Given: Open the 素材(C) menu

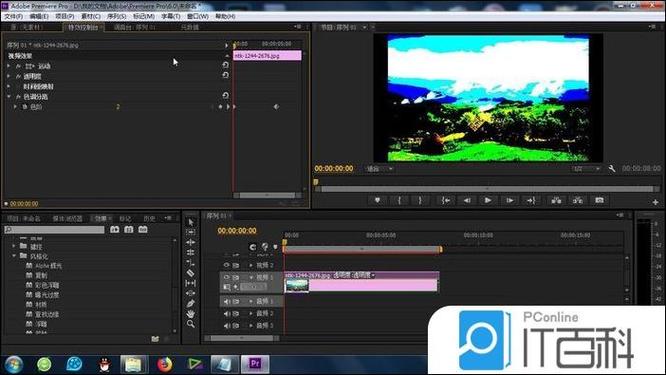Looking at the screenshot, I should pyautogui.click(x=90, y=16).
